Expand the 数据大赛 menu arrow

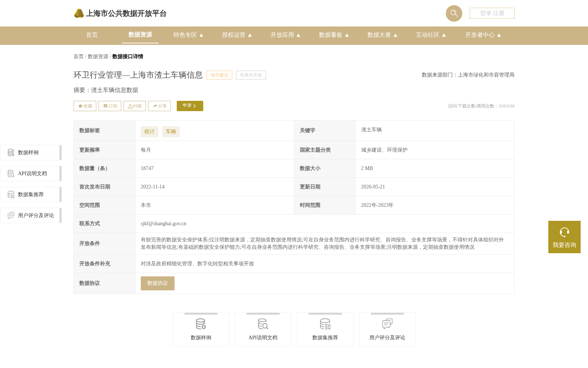395,35
